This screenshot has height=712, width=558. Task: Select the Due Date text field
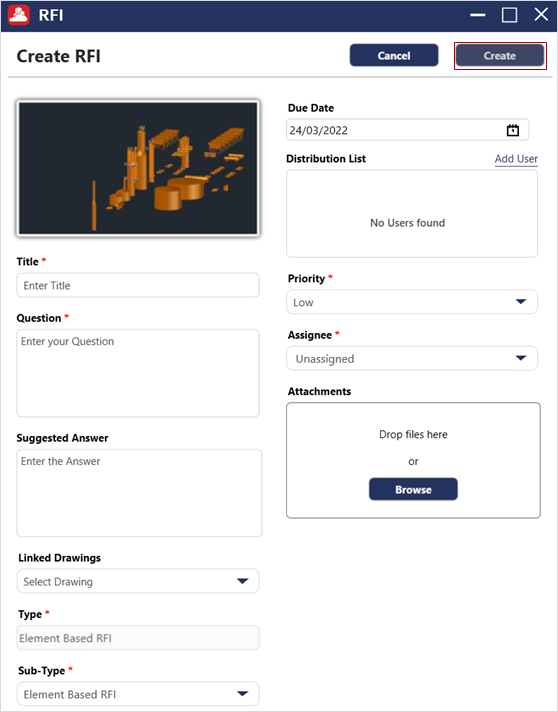[x=407, y=130]
